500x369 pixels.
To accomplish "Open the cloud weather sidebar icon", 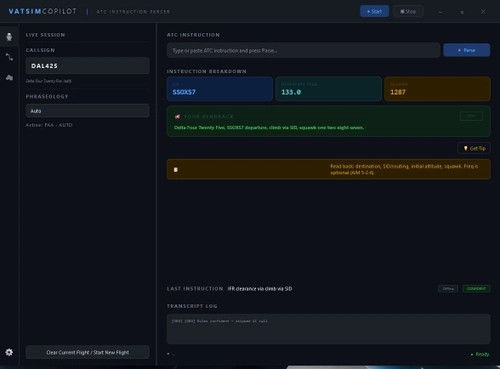I will [x=9, y=78].
